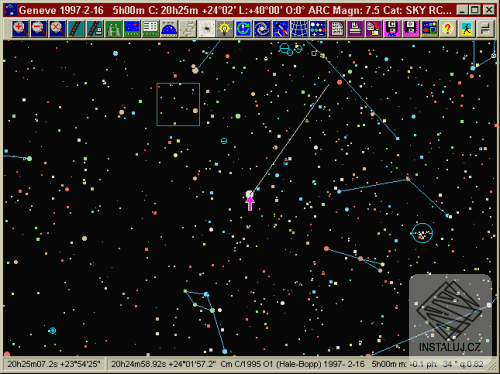
Task: Print the chart using the printer icon
Action: (x=355, y=29)
